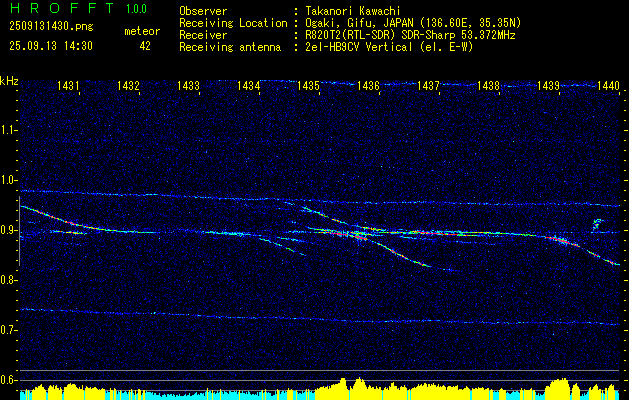Click the small echo blob right of 1439

point(598,224)
